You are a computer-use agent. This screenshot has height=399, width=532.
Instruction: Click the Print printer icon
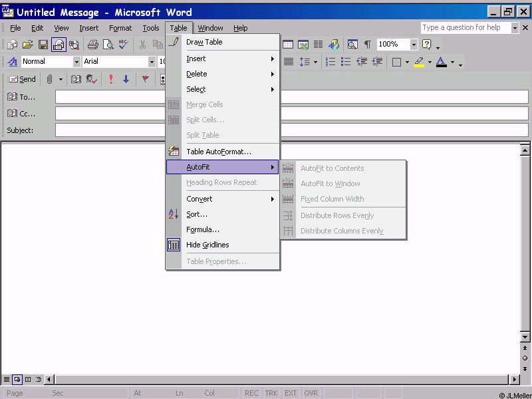[x=93, y=45]
